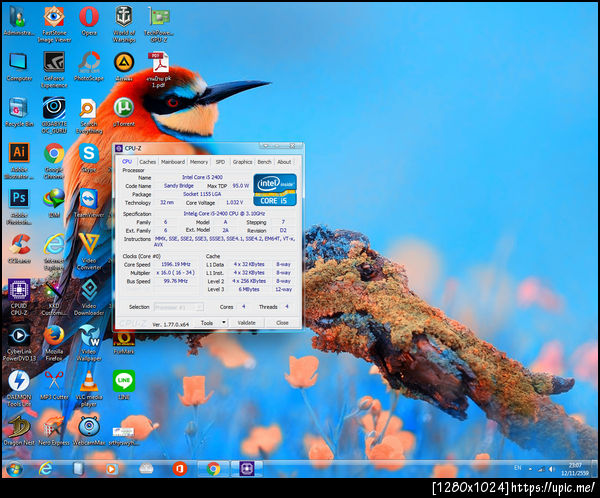Image resolution: width=600 pixels, height=498 pixels.
Task: Click the Intel Core i5 logo badge
Action: 275,190
